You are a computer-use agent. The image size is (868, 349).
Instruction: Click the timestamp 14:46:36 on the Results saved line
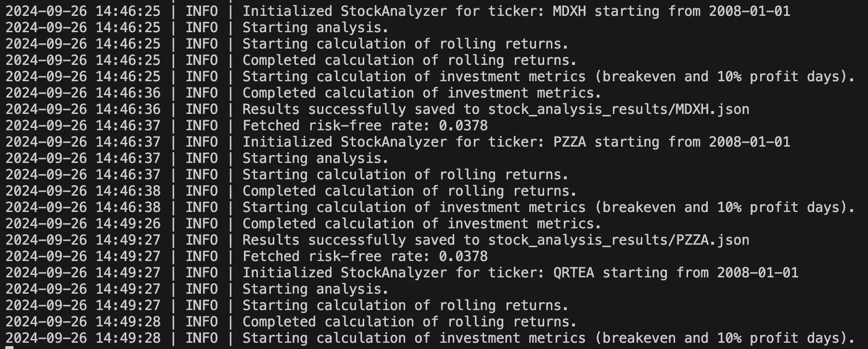tap(128, 109)
